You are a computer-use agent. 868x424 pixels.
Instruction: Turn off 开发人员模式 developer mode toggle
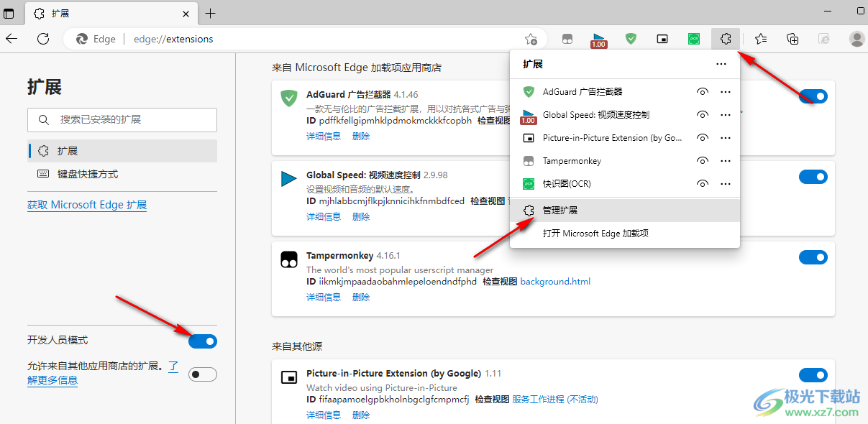coord(203,341)
